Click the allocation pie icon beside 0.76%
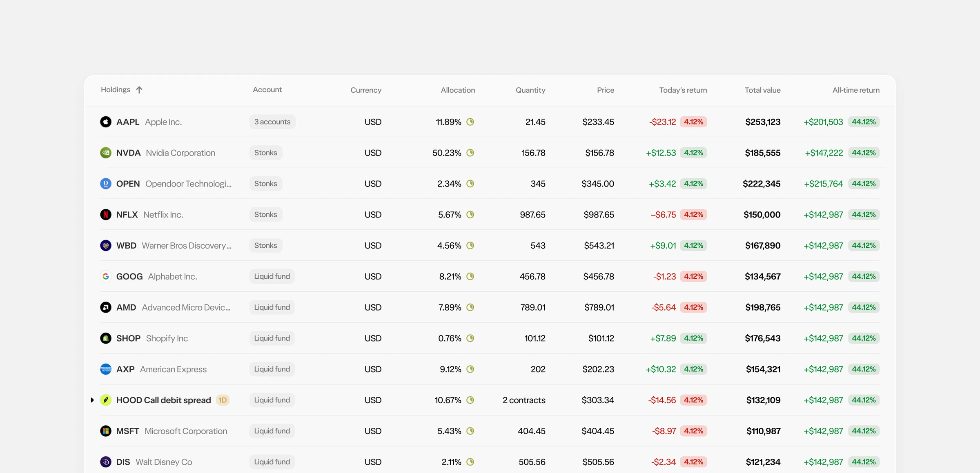Viewport: 980px width, 473px height. point(470,338)
